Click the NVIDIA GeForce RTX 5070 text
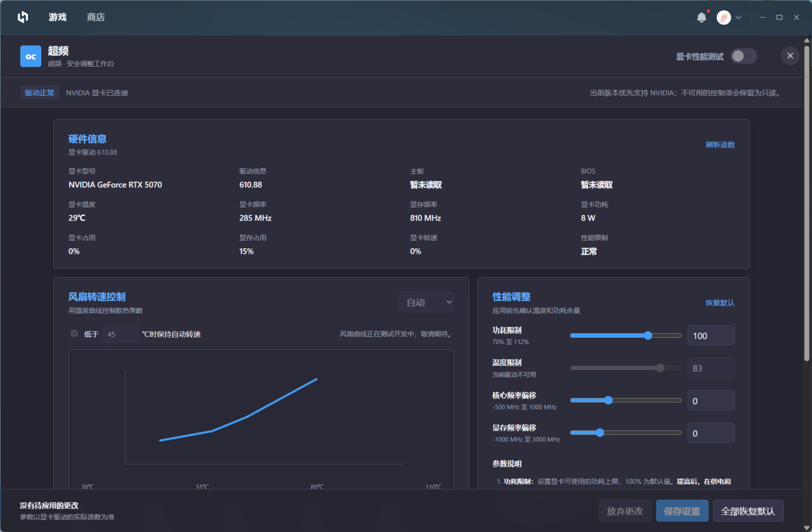Viewport: 812px width, 532px height. click(115, 185)
